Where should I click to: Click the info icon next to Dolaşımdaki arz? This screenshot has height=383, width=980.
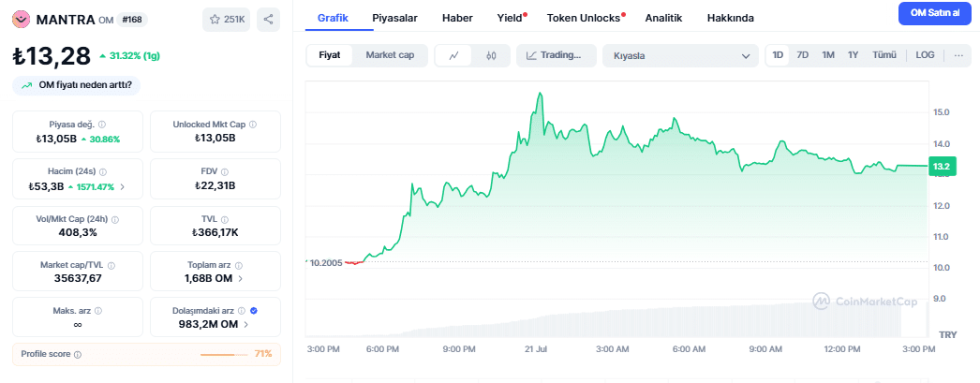[x=241, y=311]
